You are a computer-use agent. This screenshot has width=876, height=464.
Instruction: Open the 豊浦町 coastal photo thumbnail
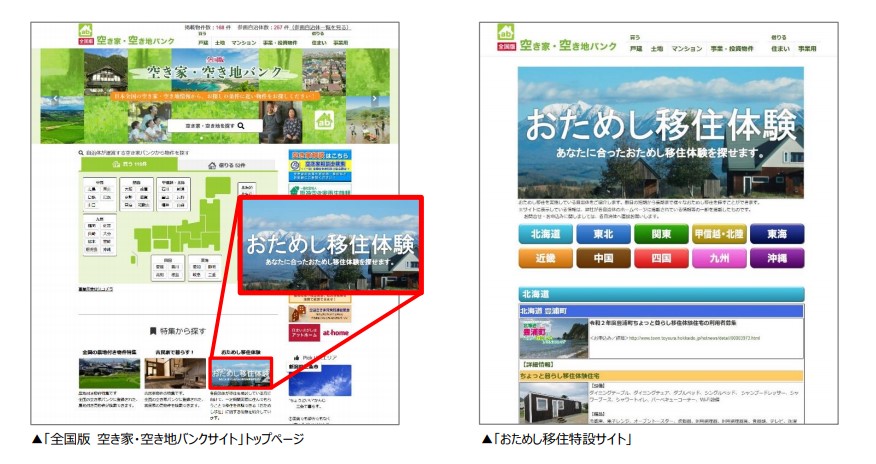[x=554, y=338]
